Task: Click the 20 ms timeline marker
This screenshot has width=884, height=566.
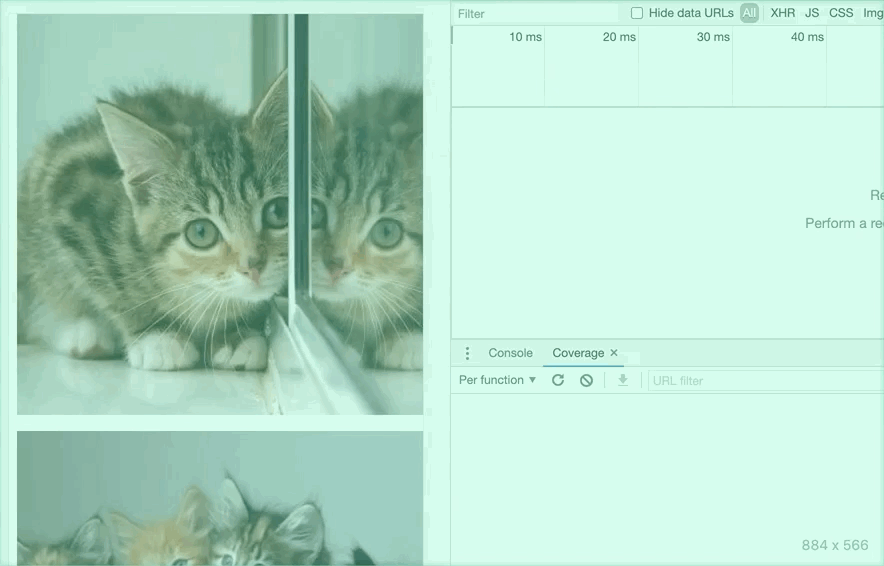Action: click(619, 37)
